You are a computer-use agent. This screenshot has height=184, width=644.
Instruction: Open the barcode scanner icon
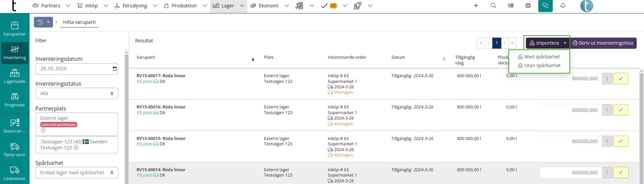511,6
